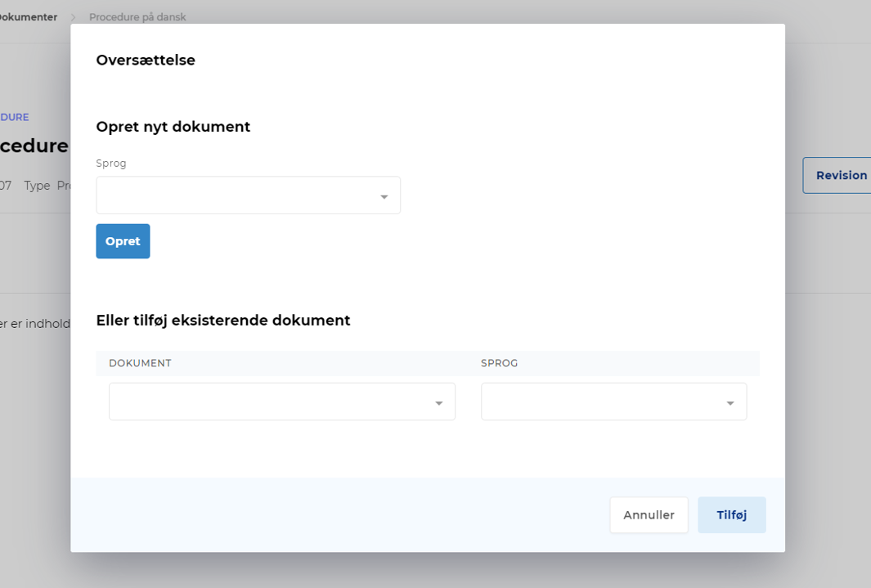Open Procedure på dansk breadcrumb item
This screenshot has height=588, width=871.
tap(137, 17)
